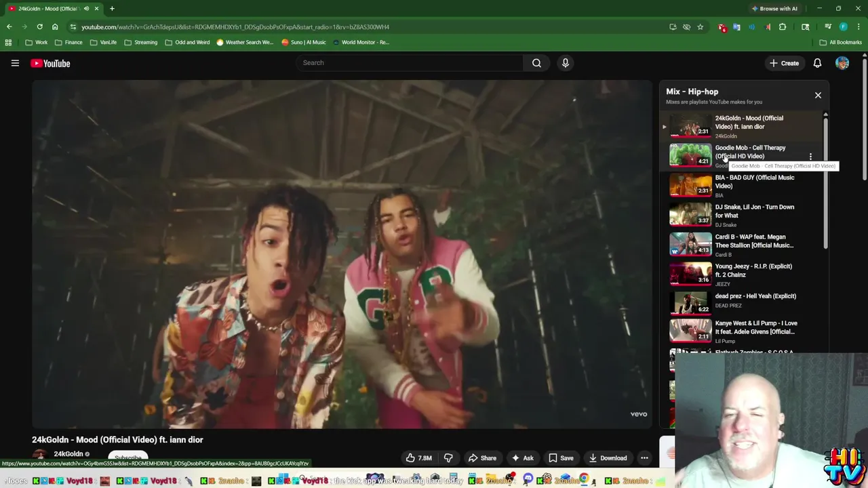This screenshot has width=868, height=488.
Task: Bookmark this page with the star
Action: (701, 27)
